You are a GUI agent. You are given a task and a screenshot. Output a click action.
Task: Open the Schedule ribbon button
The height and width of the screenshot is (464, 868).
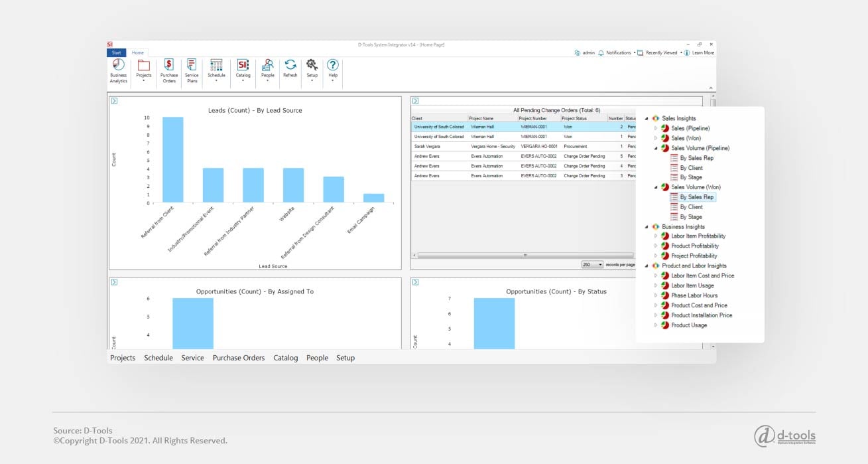pos(216,70)
